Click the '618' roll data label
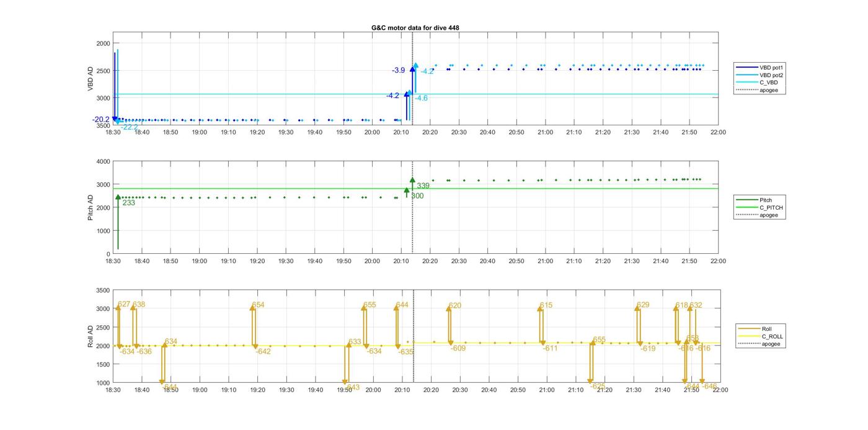Image resolution: width=868 pixels, height=430 pixels. [x=681, y=305]
